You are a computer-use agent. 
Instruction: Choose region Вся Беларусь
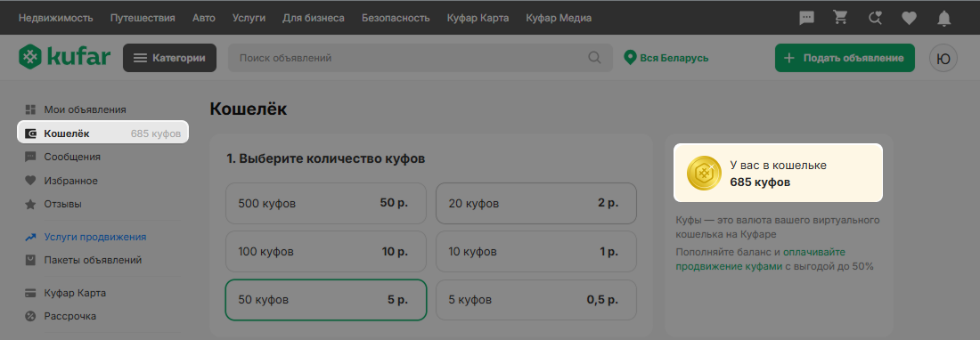pos(666,58)
